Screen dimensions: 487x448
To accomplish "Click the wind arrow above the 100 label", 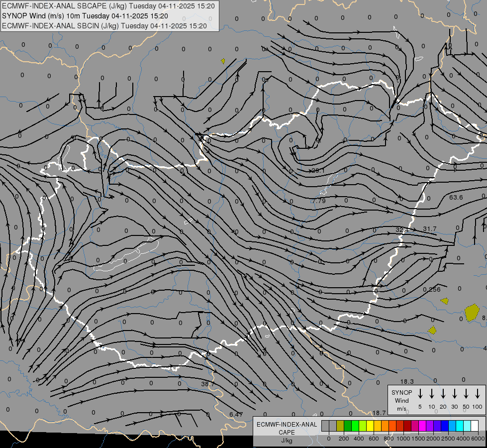I will [x=478, y=394].
